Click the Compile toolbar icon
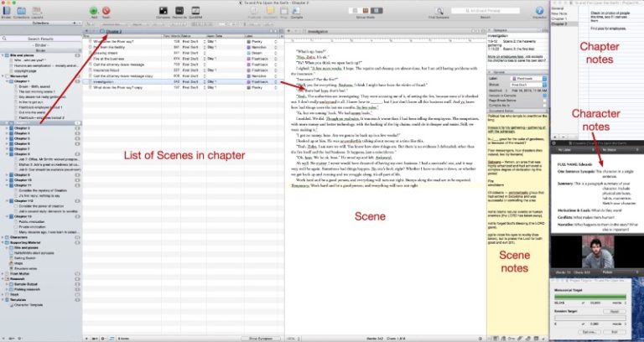This screenshot has height=342, width=644. click(x=297, y=11)
